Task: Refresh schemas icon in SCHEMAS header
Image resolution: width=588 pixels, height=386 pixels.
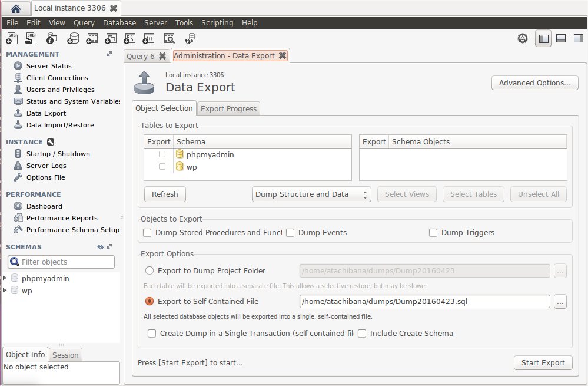Action: click(101, 247)
